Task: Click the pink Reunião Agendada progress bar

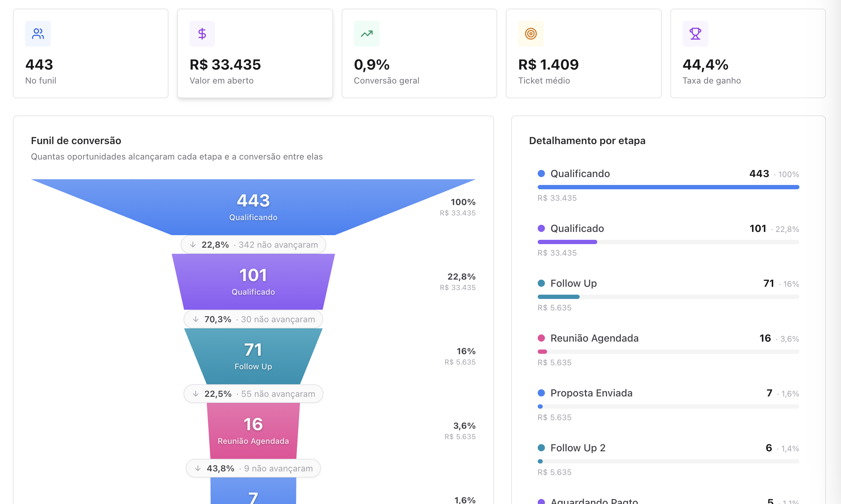Action: point(542,352)
